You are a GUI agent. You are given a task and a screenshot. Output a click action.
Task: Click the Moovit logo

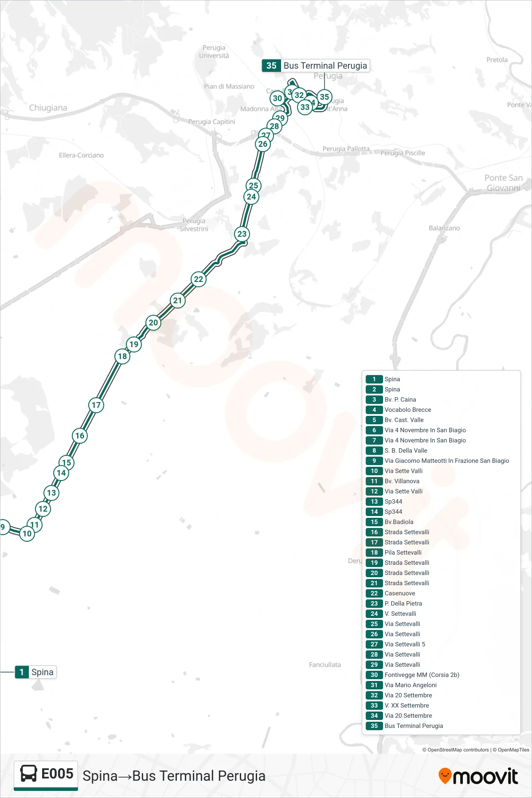point(478,776)
